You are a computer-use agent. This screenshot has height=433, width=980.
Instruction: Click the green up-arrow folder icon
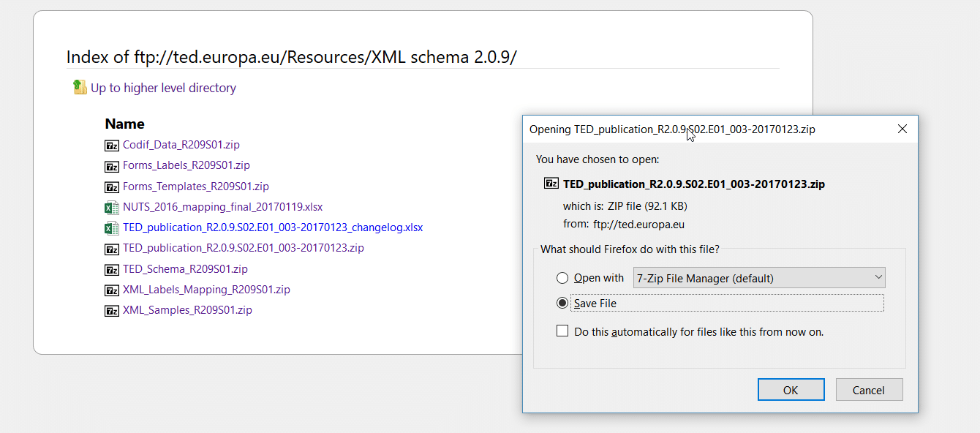80,87
